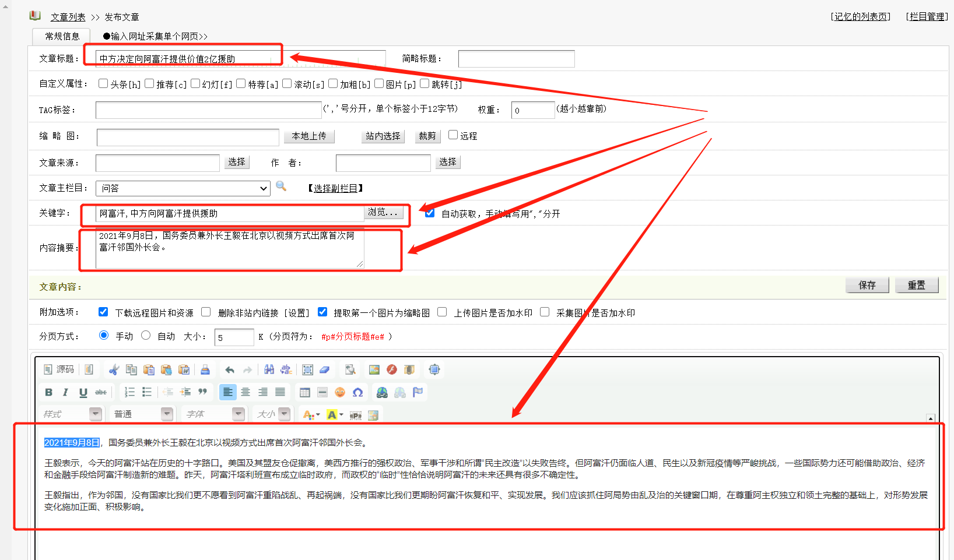Viewport: 954px width, 560px height.
Task: Open the 样式 style dropdown
Action: click(x=72, y=414)
